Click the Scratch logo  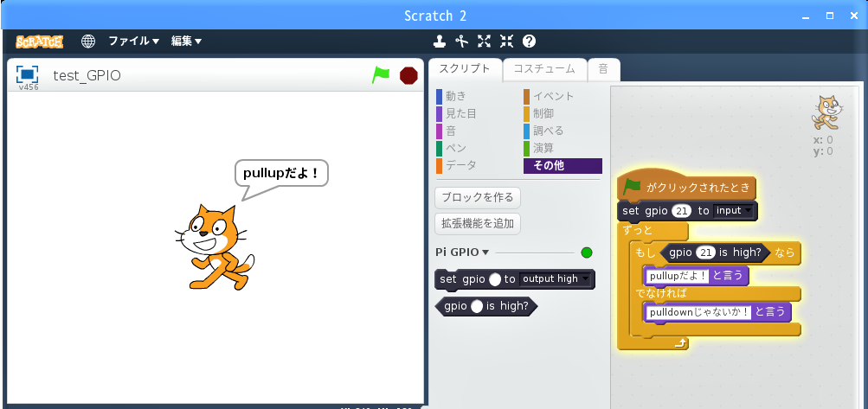(39, 42)
